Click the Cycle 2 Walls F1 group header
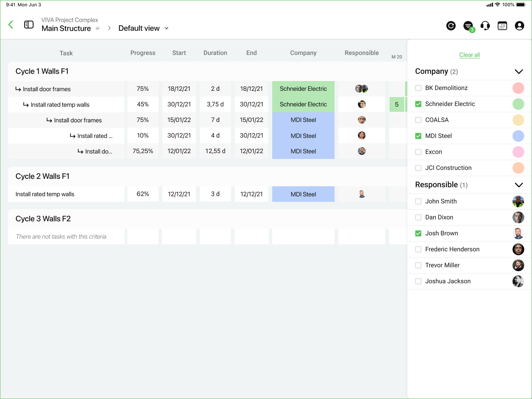This screenshot has width=532, height=399. tap(207, 177)
